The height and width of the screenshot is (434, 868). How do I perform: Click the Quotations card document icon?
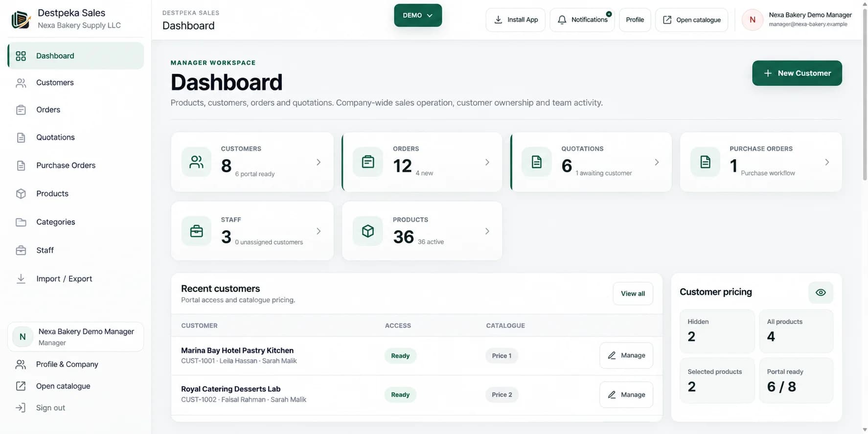point(537,162)
